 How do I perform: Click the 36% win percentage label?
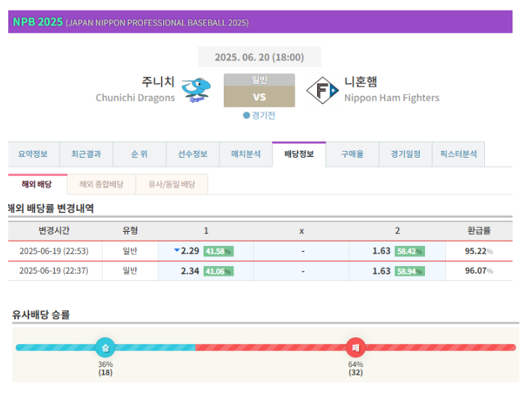[106, 364]
